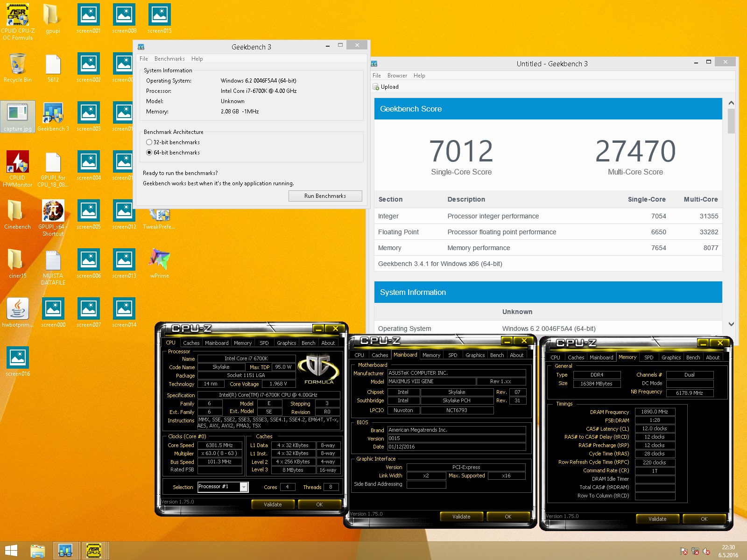Open CPUID CPU-Z OC Formula desktop icon
Screen dimensions: 747x560
(18, 21)
